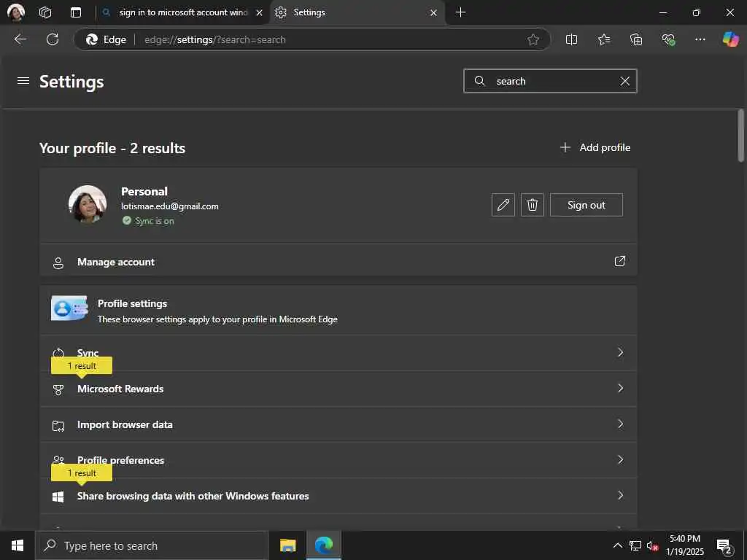Image resolution: width=747 pixels, height=560 pixels.
Task: Click the settings search input field
Action: (x=550, y=82)
